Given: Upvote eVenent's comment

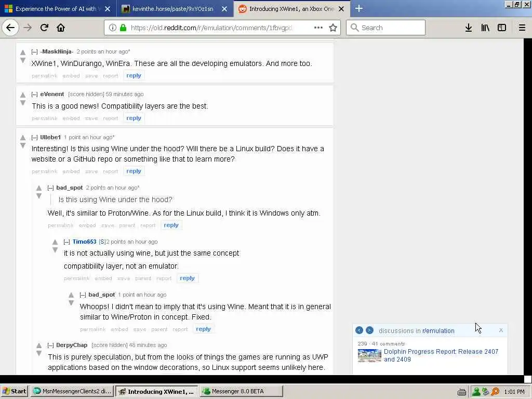Looking at the screenshot, I should click(23, 95).
